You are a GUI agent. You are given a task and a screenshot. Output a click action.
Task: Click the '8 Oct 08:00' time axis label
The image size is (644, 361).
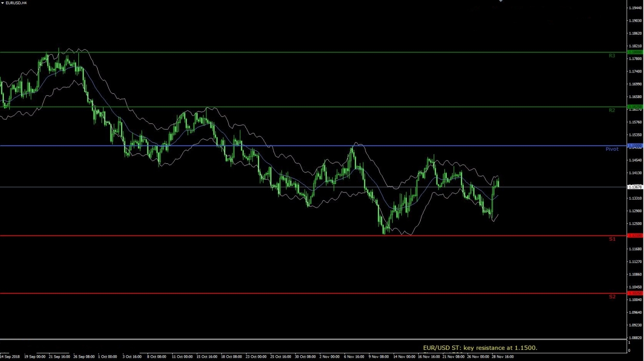157,357
